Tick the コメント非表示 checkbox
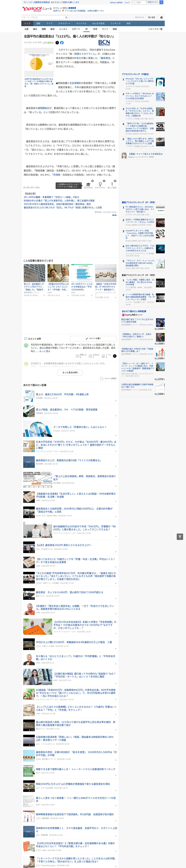186x868 pixels. (x=102, y=378)
